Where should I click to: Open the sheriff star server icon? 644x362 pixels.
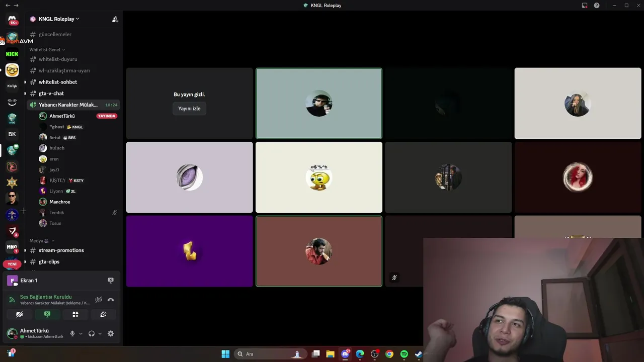pyautogui.click(x=12, y=183)
